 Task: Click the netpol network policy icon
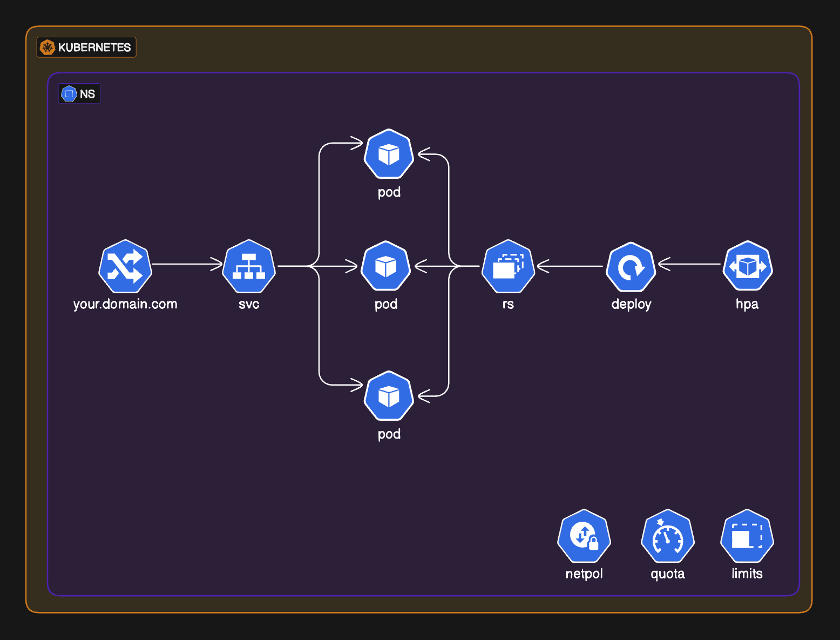(584, 536)
